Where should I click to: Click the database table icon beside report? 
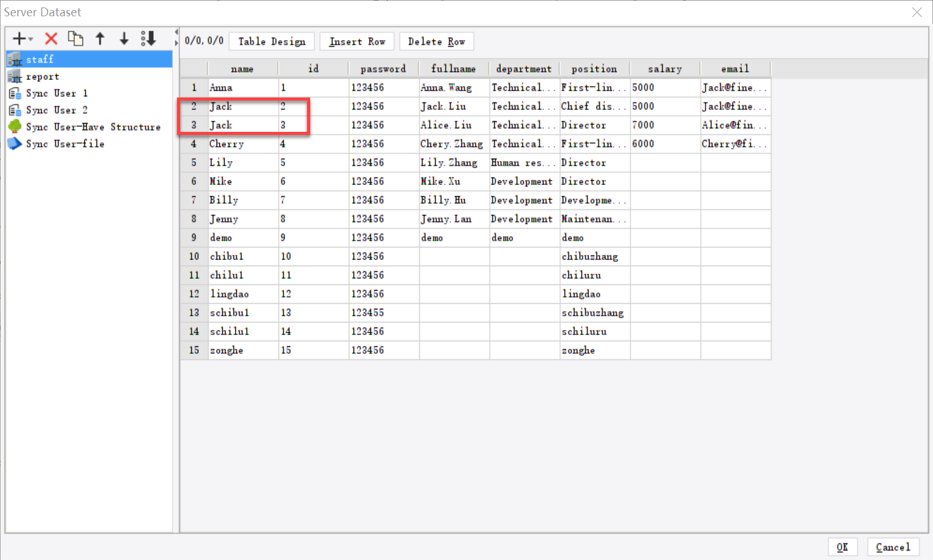coord(14,76)
